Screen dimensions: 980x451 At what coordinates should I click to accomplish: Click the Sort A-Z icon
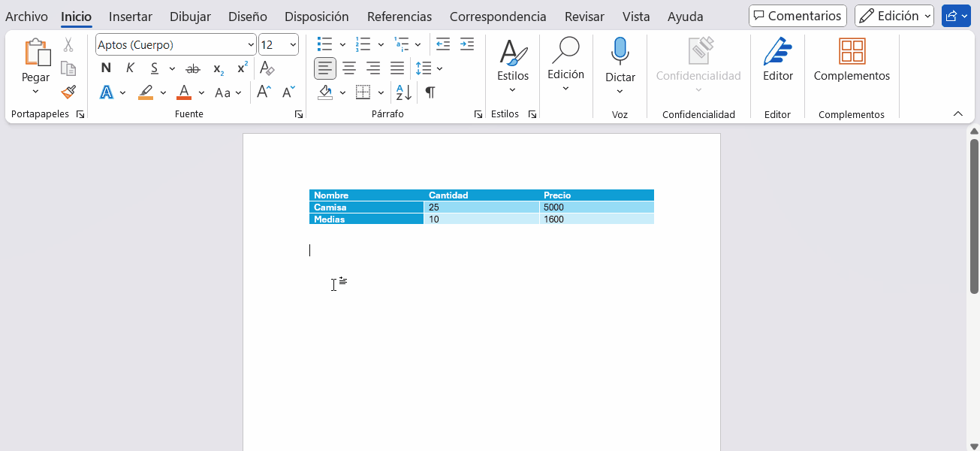click(404, 92)
